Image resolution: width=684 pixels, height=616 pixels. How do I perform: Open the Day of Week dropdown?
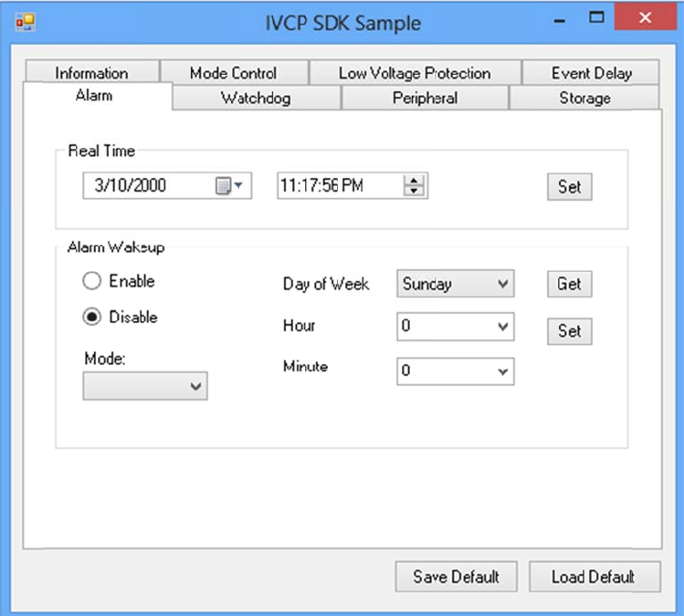456,284
